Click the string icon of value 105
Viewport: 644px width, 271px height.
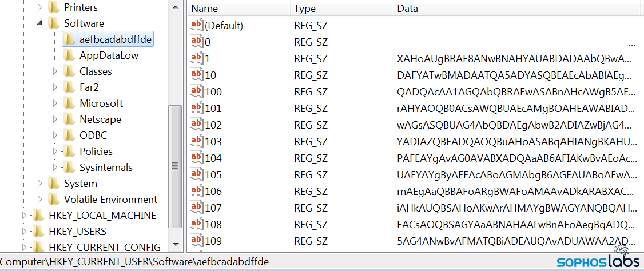[x=197, y=174]
